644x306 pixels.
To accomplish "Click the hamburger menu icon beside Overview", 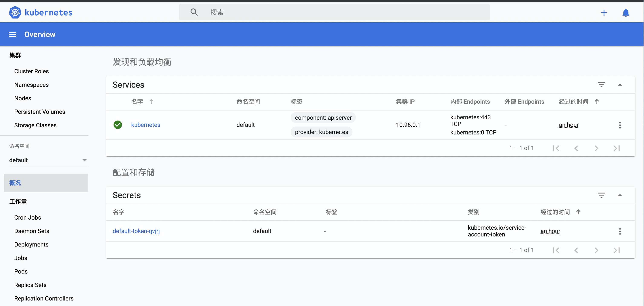I will [x=13, y=35].
